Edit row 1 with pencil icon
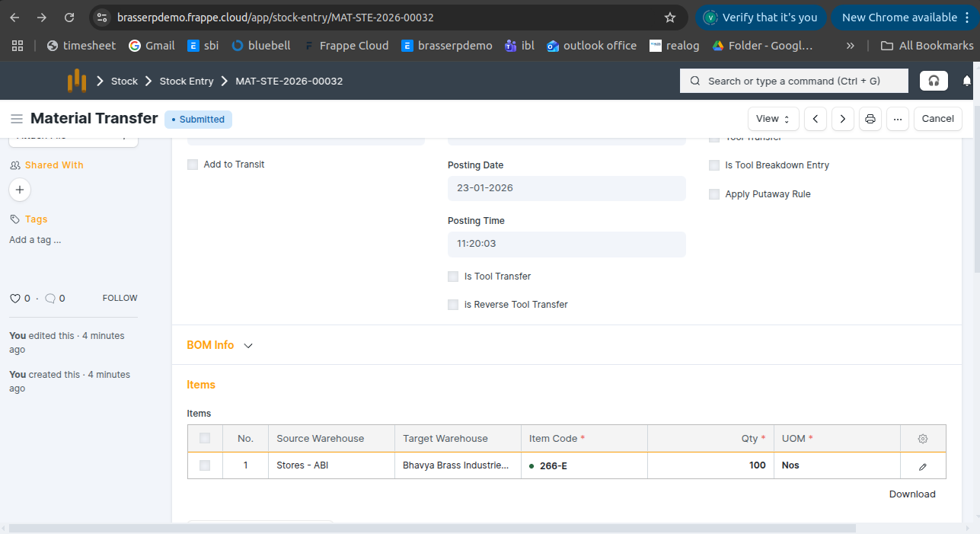 tap(923, 466)
